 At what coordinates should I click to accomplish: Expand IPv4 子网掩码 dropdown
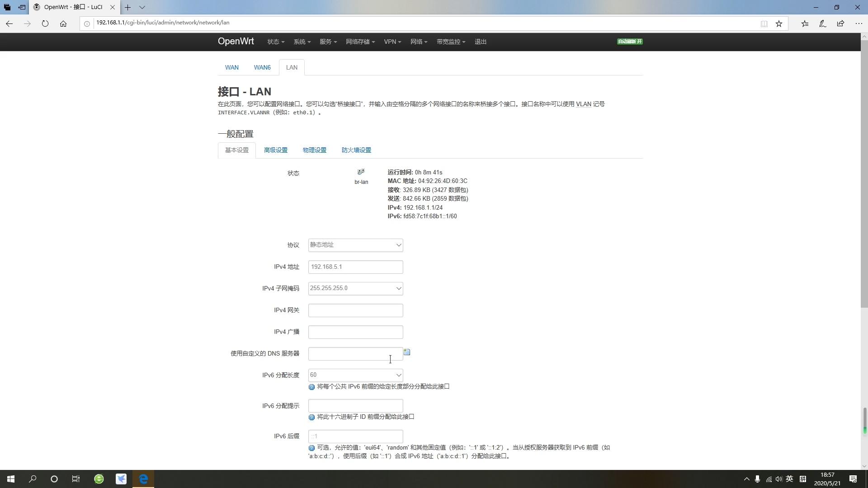355,288
